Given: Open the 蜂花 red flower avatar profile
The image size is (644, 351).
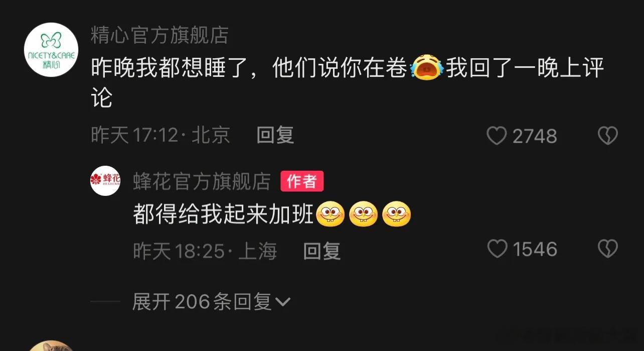Looking at the screenshot, I should (x=105, y=180).
